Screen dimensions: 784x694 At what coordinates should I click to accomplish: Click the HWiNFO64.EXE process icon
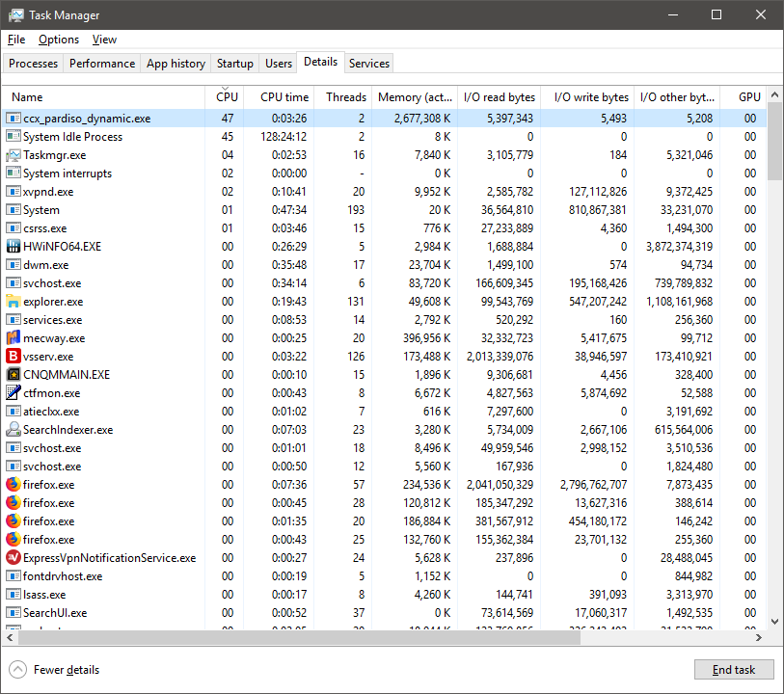pyautogui.click(x=14, y=247)
